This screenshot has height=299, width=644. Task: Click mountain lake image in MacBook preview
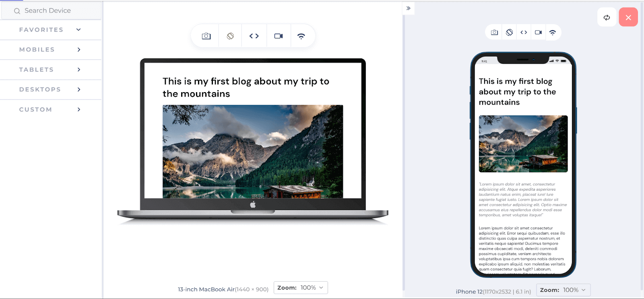[x=253, y=151]
